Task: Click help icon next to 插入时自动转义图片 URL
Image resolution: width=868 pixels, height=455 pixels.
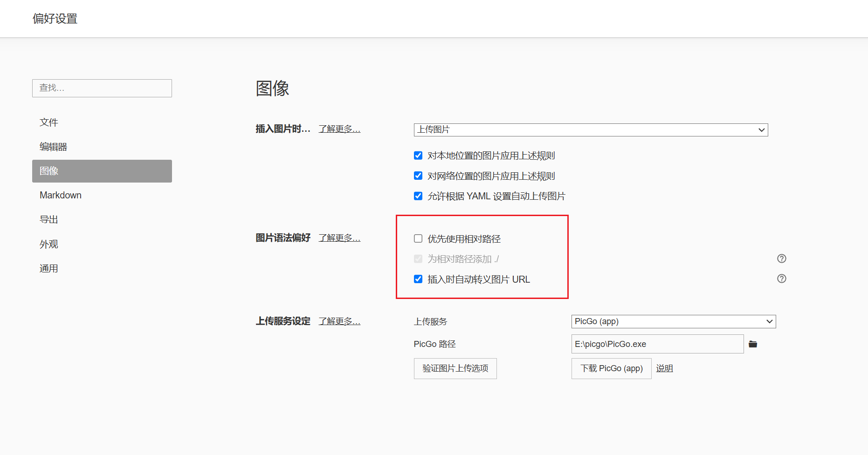Action: pos(781,278)
